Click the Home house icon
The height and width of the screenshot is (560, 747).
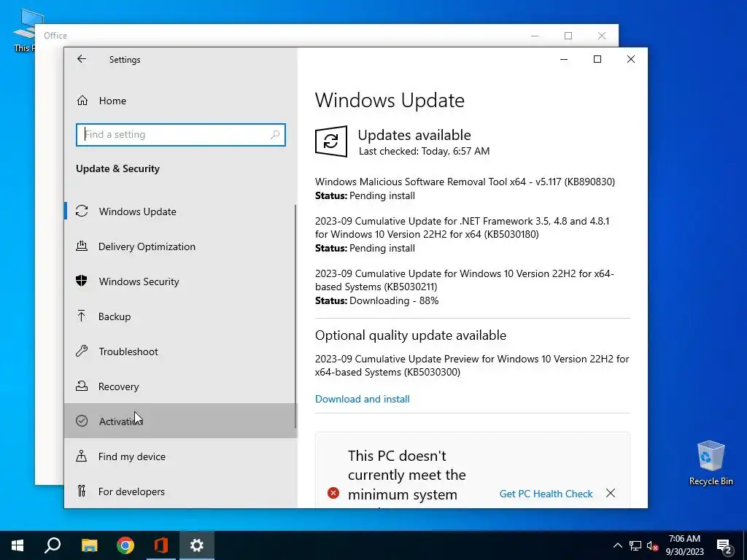[x=82, y=101]
